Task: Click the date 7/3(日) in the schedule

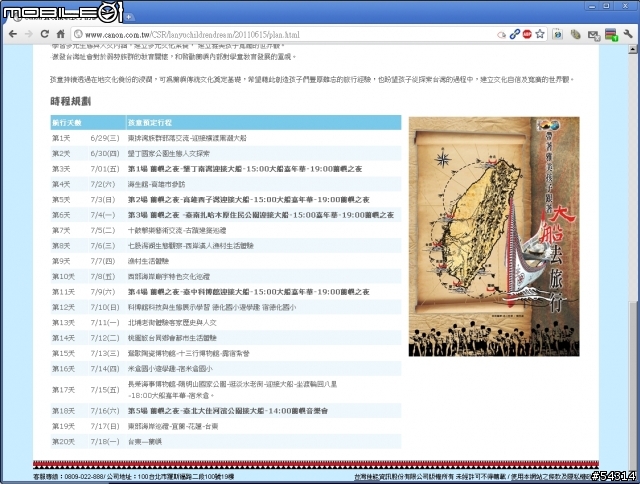Action: click(103, 200)
